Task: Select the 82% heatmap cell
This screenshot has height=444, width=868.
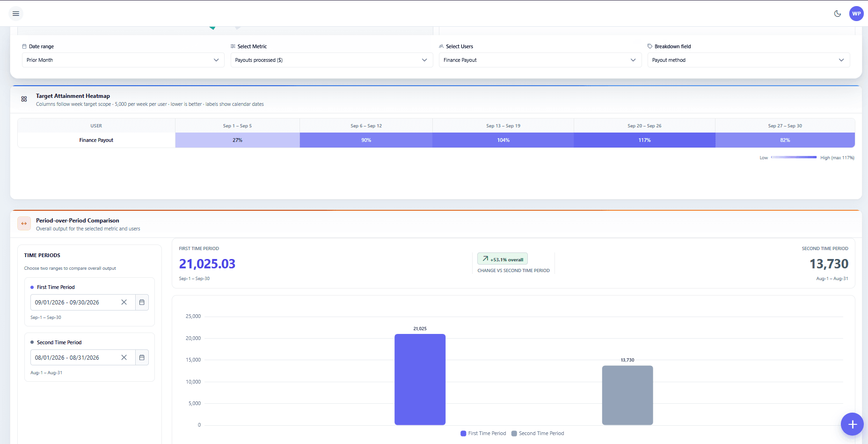Action: click(x=785, y=140)
